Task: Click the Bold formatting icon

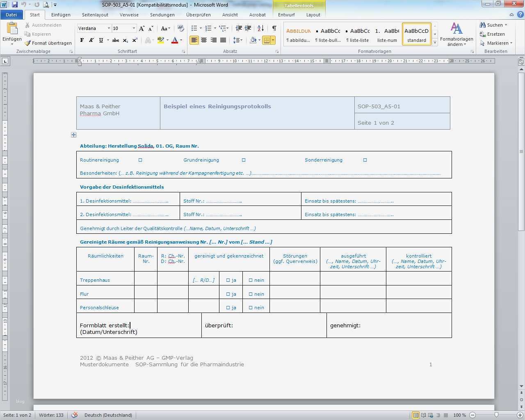Action: pos(82,40)
